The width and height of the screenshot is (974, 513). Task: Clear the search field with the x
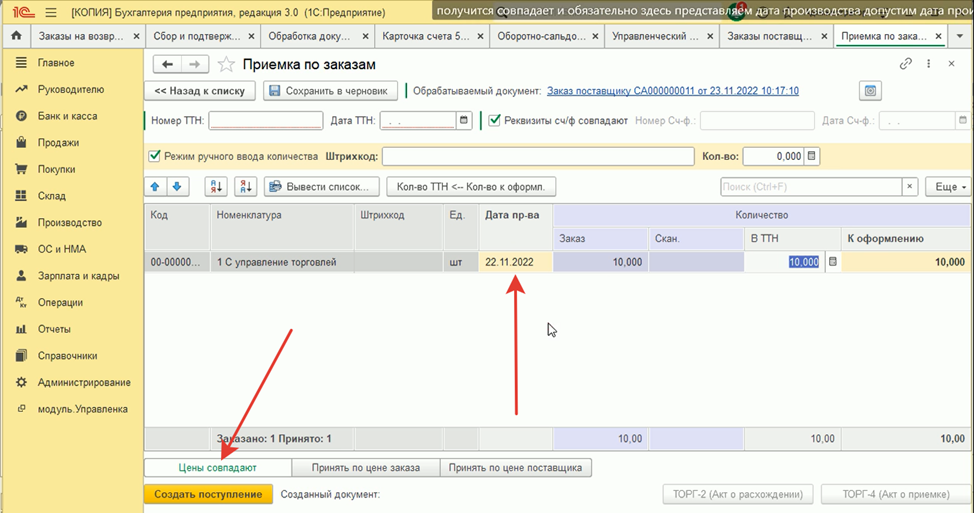(909, 186)
